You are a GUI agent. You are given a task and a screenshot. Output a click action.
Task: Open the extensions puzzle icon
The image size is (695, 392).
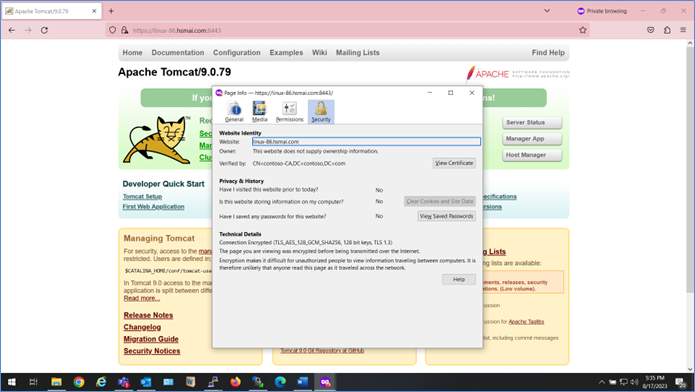coord(667,30)
